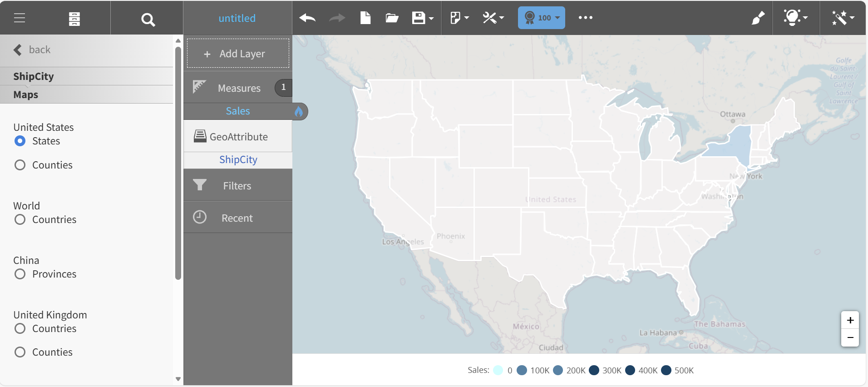Open the tools wrench dropdown
This screenshot has height=387, width=868.
(493, 18)
